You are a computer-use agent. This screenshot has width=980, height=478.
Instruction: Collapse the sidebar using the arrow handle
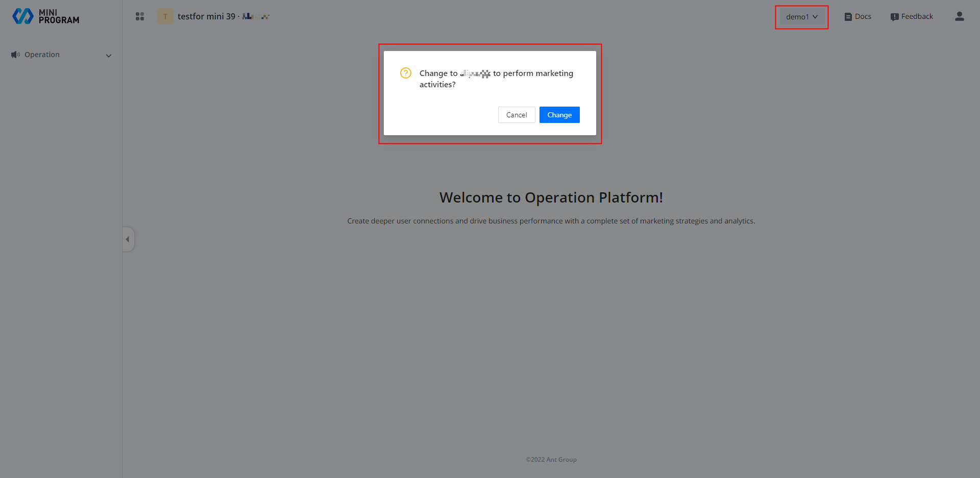pyautogui.click(x=128, y=239)
